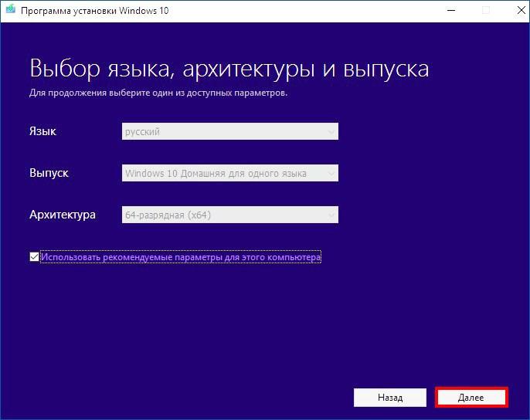The width and height of the screenshot is (530, 420).
Task: Minimize the Программа установки Windows 10 window
Action: coord(451,11)
